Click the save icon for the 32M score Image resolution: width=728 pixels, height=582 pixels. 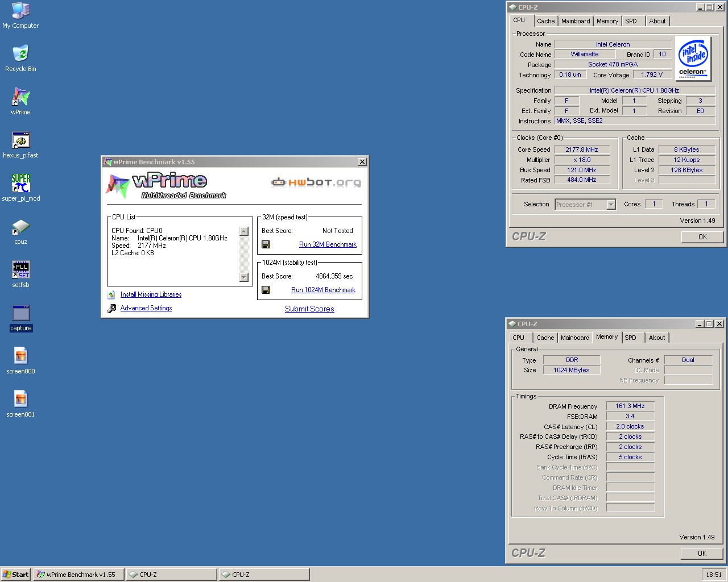(x=266, y=244)
